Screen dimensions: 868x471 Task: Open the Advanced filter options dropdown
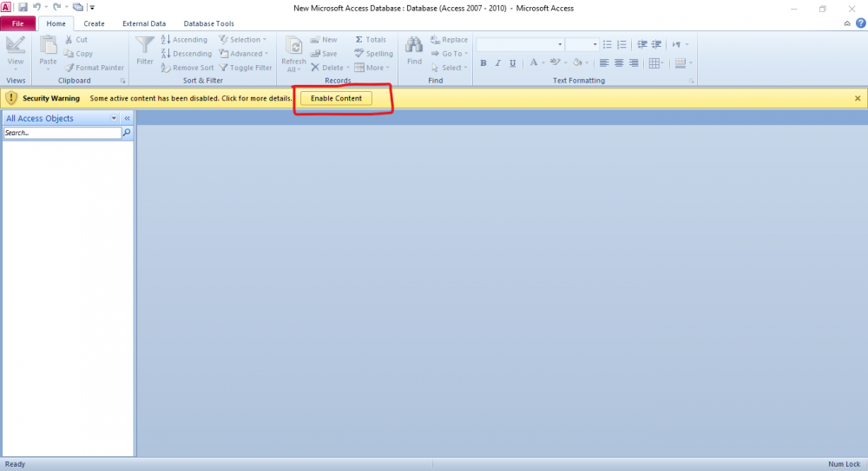click(x=244, y=54)
